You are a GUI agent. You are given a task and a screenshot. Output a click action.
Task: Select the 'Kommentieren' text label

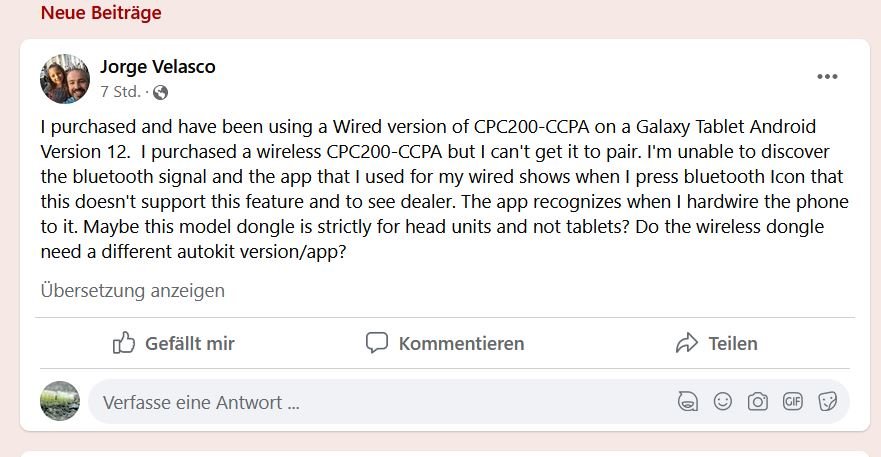point(461,344)
